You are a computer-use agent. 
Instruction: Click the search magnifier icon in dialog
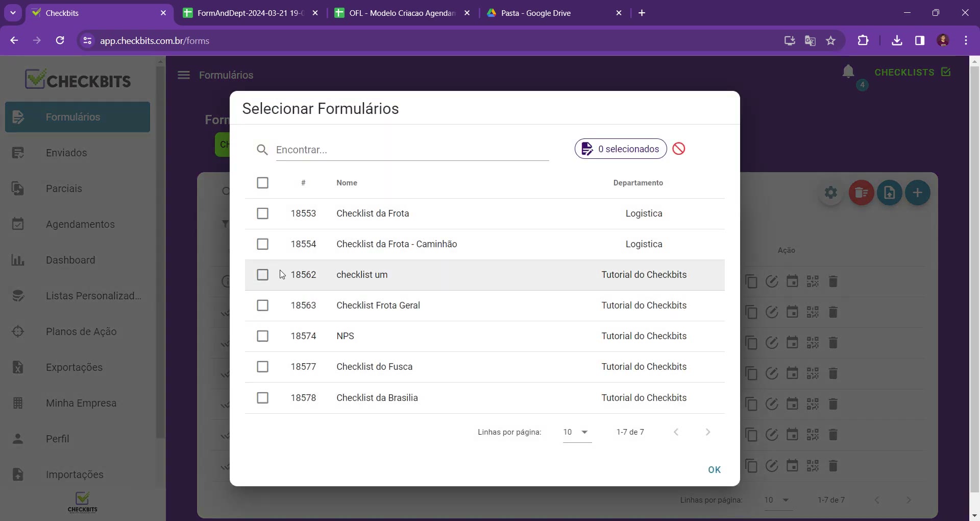click(x=262, y=150)
